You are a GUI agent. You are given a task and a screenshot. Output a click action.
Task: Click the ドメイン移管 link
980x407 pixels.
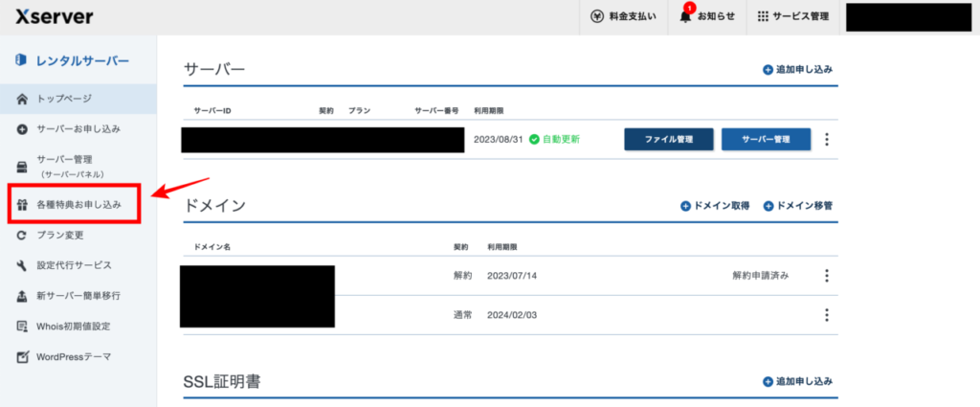[x=798, y=206]
